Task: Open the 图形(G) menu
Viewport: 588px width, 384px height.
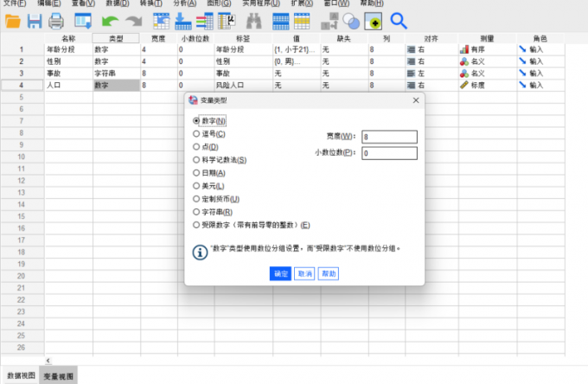Action: [220, 3]
